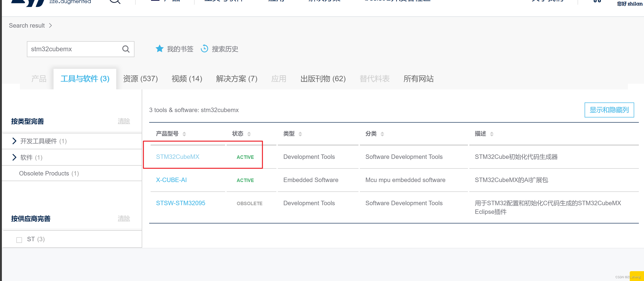Image resolution: width=644 pixels, height=281 pixels.
Task: Click the chevron beside Search result breadcrumb
Action: click(x=51, y=26)
